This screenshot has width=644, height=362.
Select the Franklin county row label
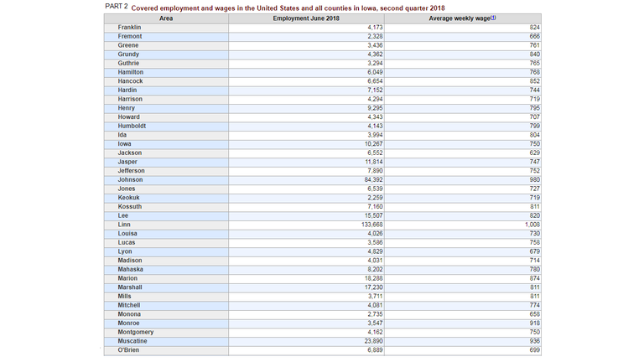129,28
